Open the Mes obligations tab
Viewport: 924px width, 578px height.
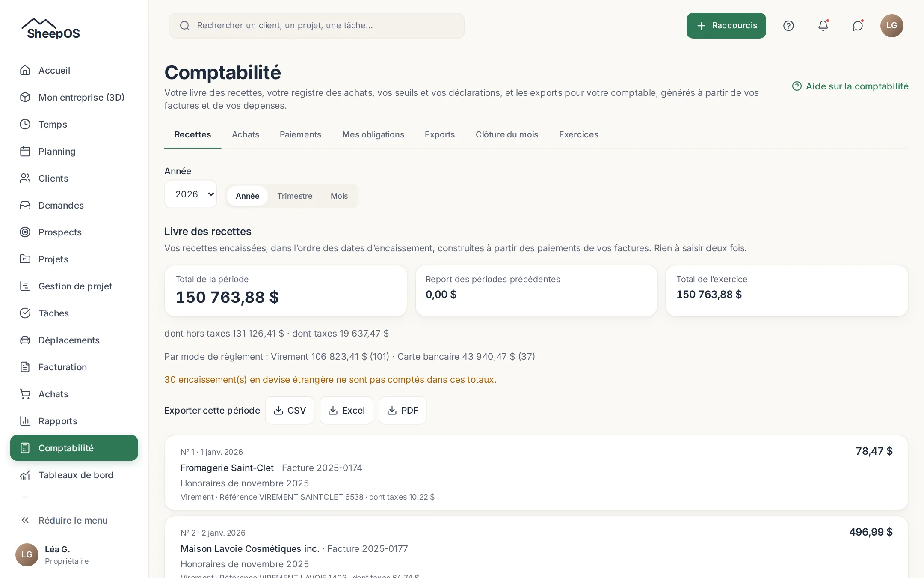373,134
